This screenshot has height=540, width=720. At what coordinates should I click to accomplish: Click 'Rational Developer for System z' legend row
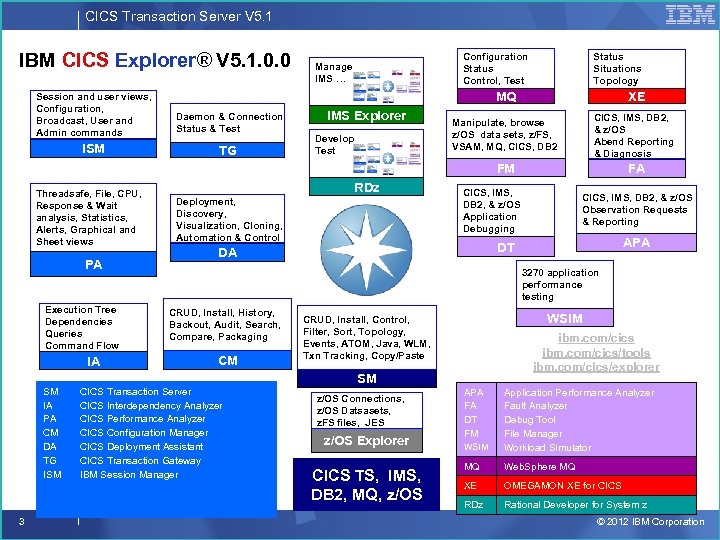click(x=576, y=505)
